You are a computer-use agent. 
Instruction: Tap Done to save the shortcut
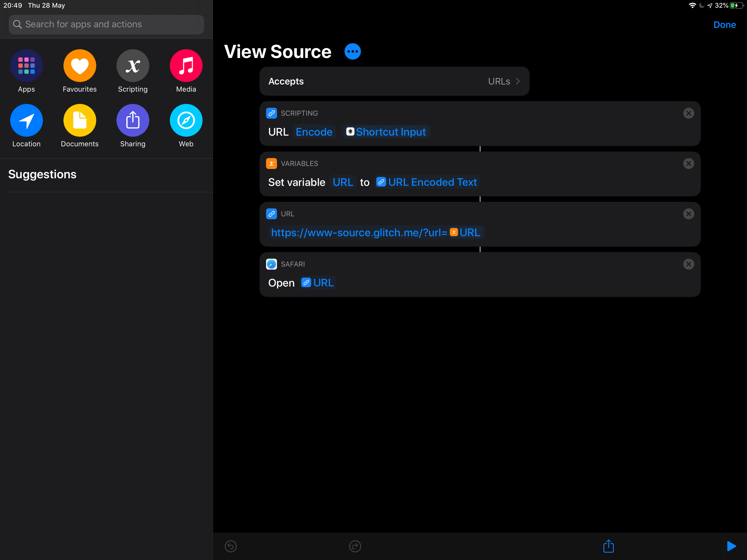click(x=725, y=25)
